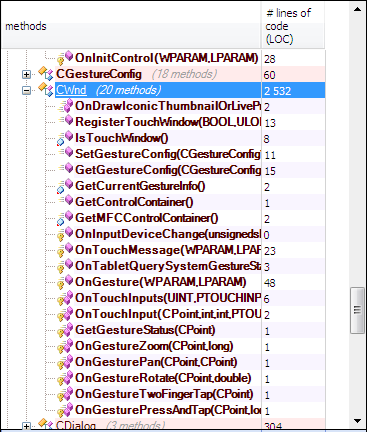Select OnDrawIconicThumbnailOrLivePreview method row
The width and height of the screenshot is (367, 432).
pos(168,106)
